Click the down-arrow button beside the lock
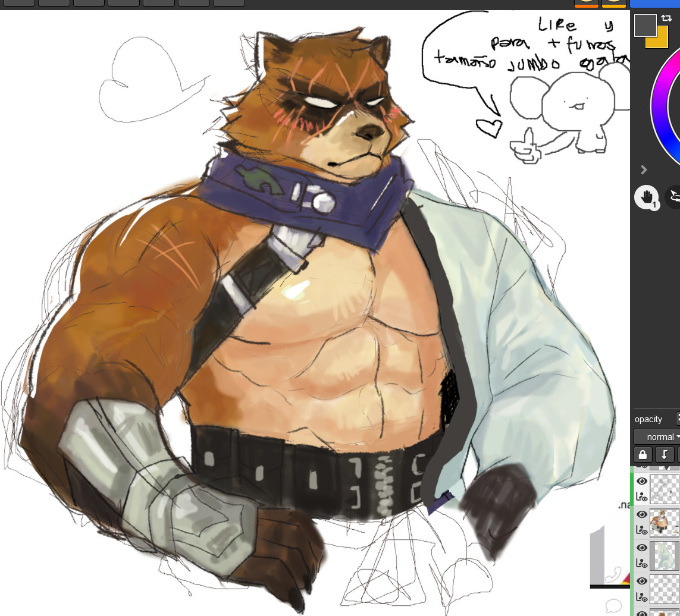This screenshot has height=616, width=680. [x=664, y=454]
